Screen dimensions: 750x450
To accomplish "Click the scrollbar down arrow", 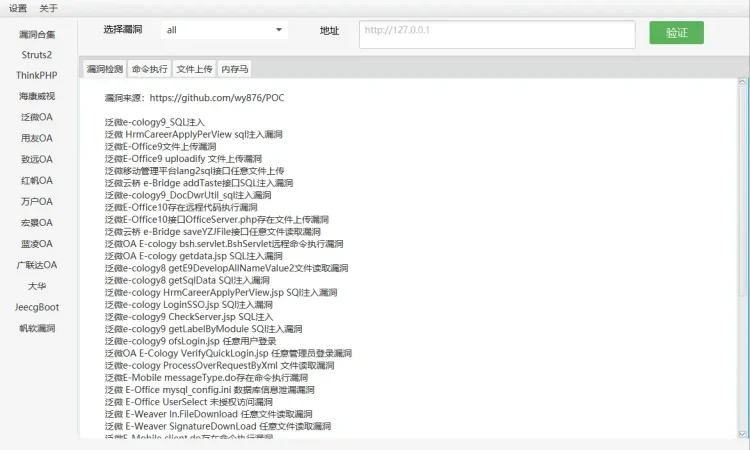I will [x=742, y=434].
